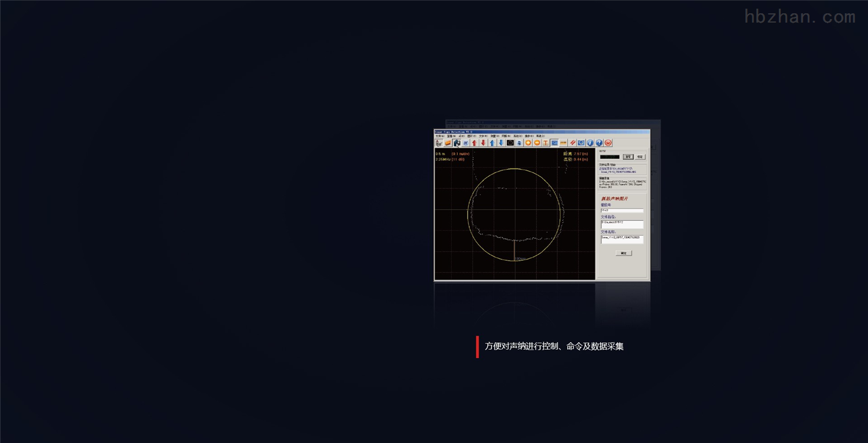Viewport: 868px width, 443px height.
Task: Click the 确定 button in capture panel
Action: tap(624, 253)
